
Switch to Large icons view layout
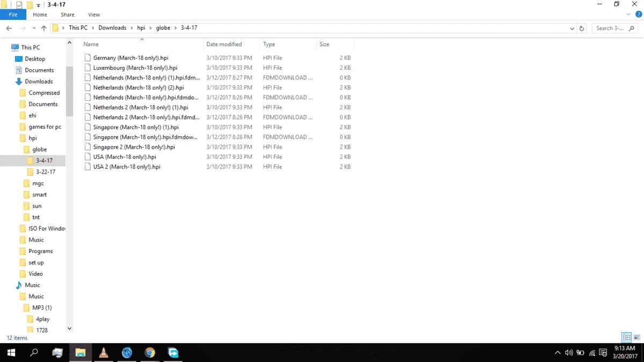coord(637,337)
